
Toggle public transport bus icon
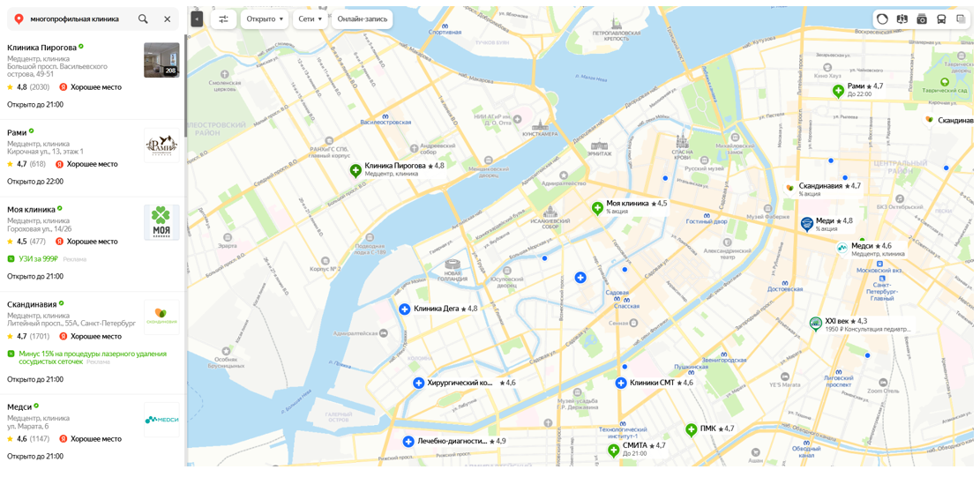(x=940, y=19)
